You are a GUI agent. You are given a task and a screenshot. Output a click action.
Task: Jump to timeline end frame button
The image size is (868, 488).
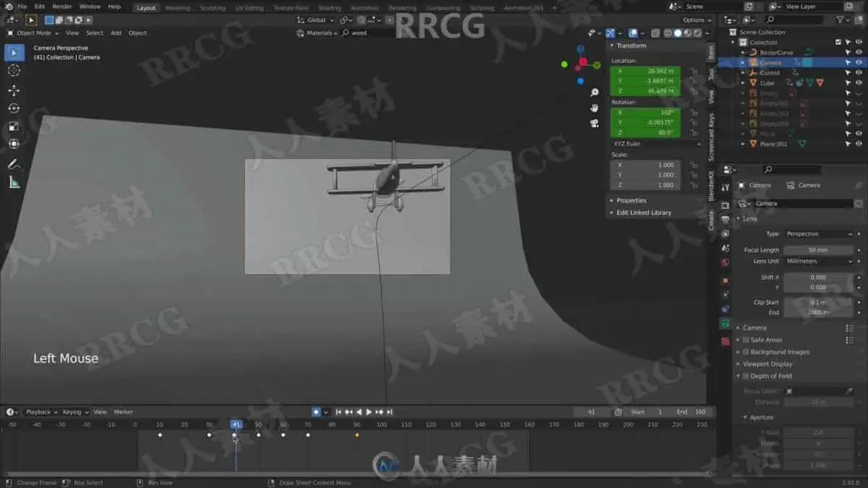389,412
